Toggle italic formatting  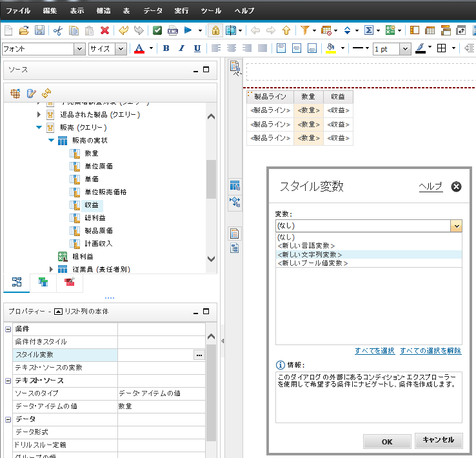point(181,48)
